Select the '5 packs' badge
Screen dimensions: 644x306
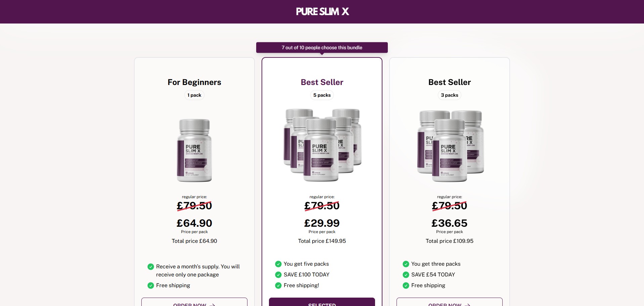click(322, 95)
